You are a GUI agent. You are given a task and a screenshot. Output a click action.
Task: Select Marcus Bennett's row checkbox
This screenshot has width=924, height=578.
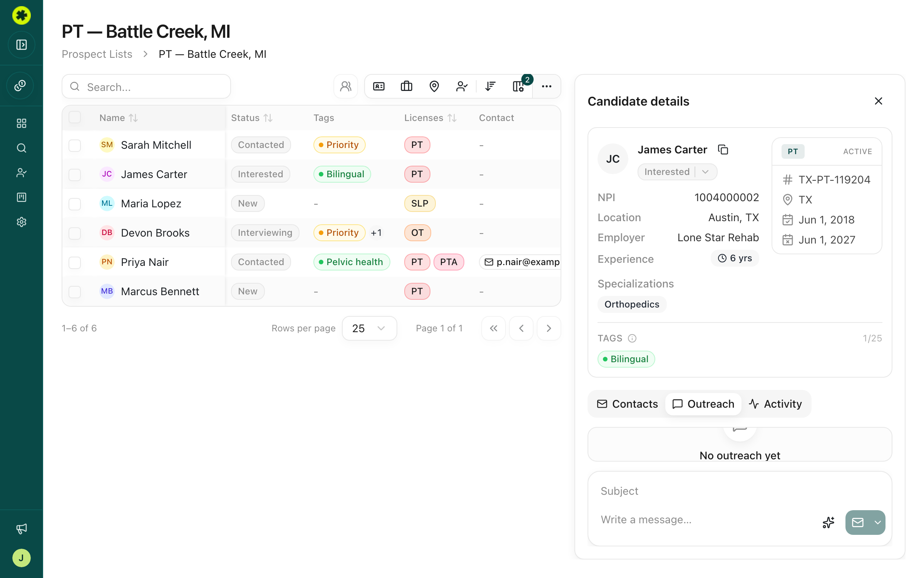tap(75, 292)
